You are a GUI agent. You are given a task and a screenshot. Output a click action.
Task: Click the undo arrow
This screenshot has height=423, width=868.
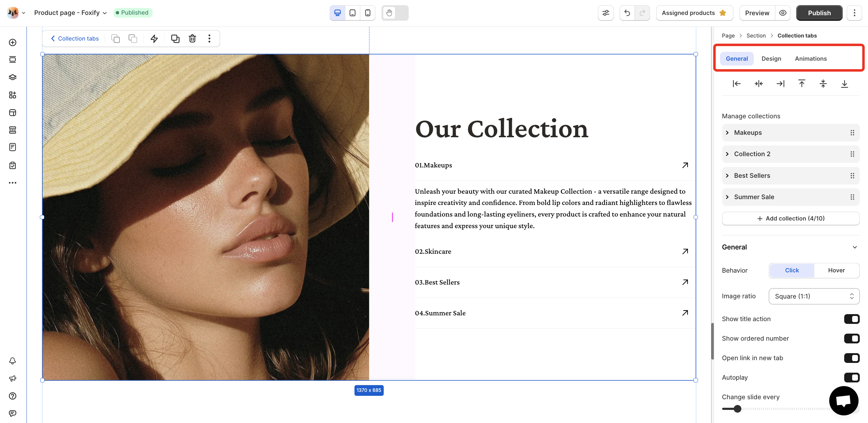coord(627,13)
